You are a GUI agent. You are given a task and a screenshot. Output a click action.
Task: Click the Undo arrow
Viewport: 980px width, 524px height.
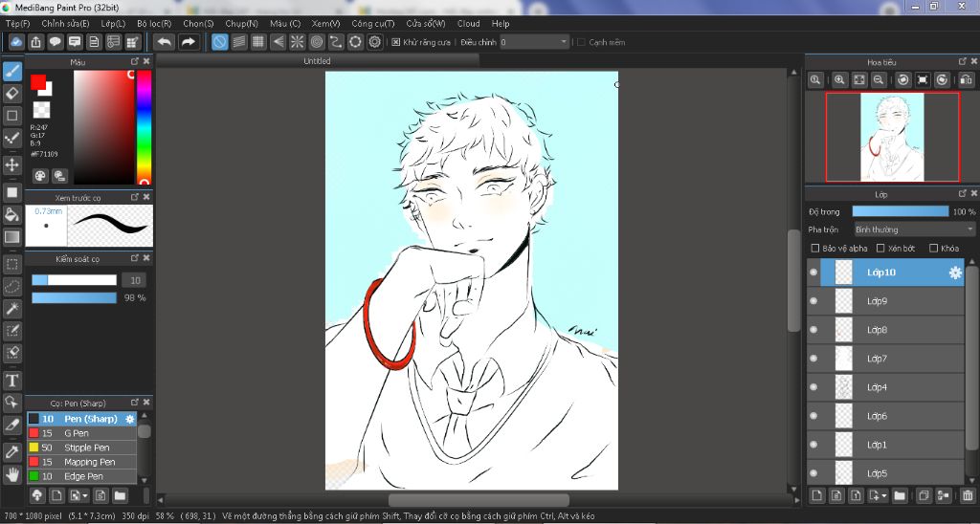(x=165, y=42)
